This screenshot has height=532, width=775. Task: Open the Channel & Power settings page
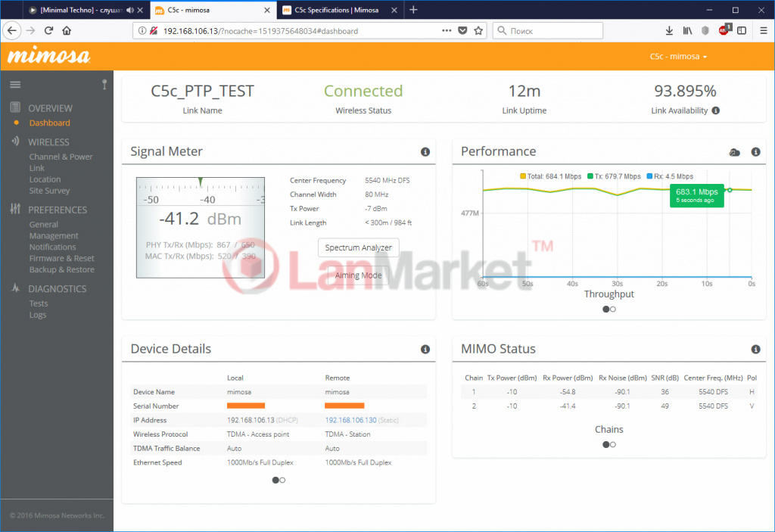[61, 157]
